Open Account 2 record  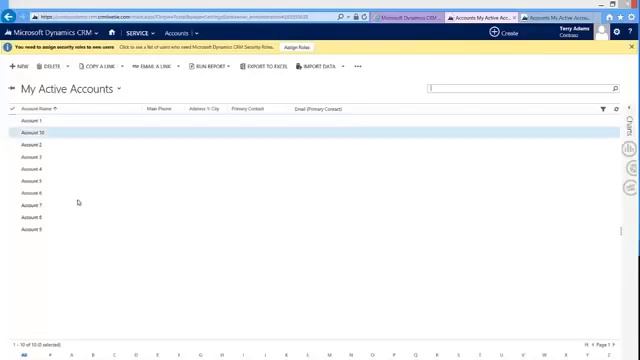point(31,145)
